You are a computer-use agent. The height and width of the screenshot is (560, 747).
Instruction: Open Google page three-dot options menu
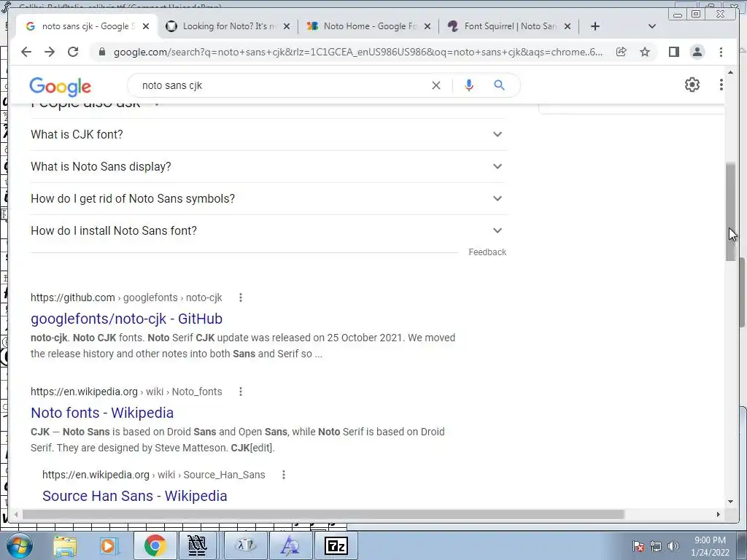(721, 85)
